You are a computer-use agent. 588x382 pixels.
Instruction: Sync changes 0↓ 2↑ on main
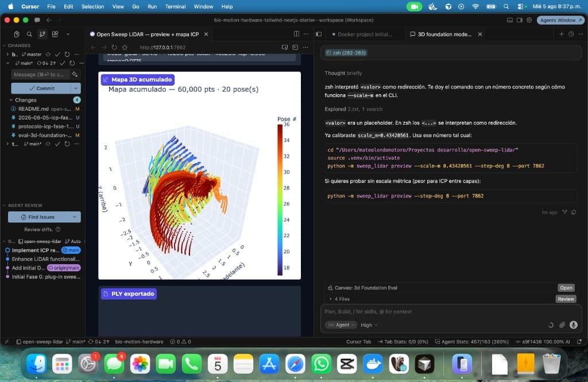pos(47,63)
